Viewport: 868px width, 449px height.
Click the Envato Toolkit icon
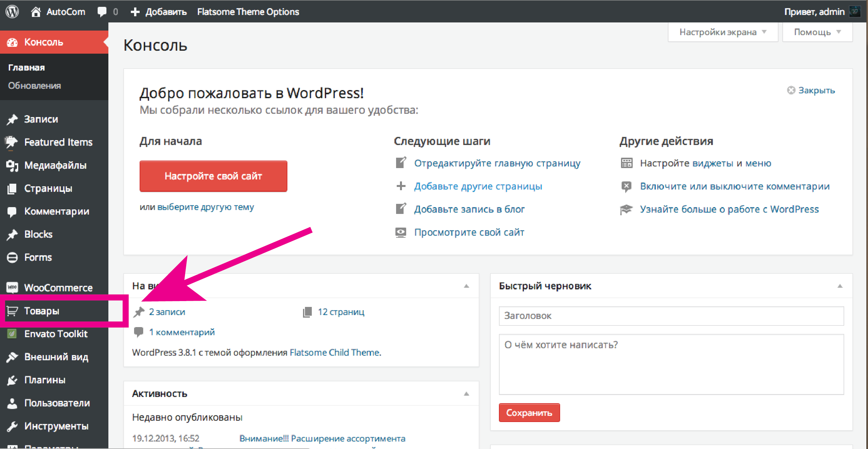(12, 334)
